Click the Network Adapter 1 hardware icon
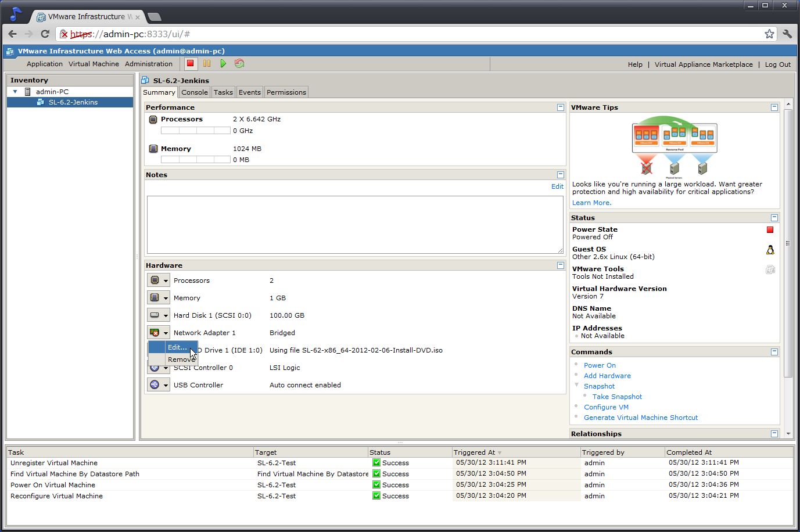Image resolution: width=800 pixels, height=532 pixels. pos(155,332)
